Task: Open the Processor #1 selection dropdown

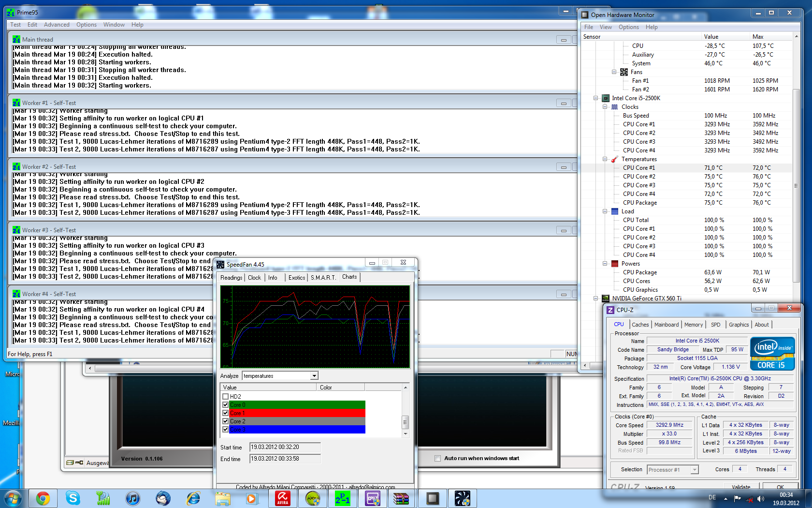Action: (695, 470)
